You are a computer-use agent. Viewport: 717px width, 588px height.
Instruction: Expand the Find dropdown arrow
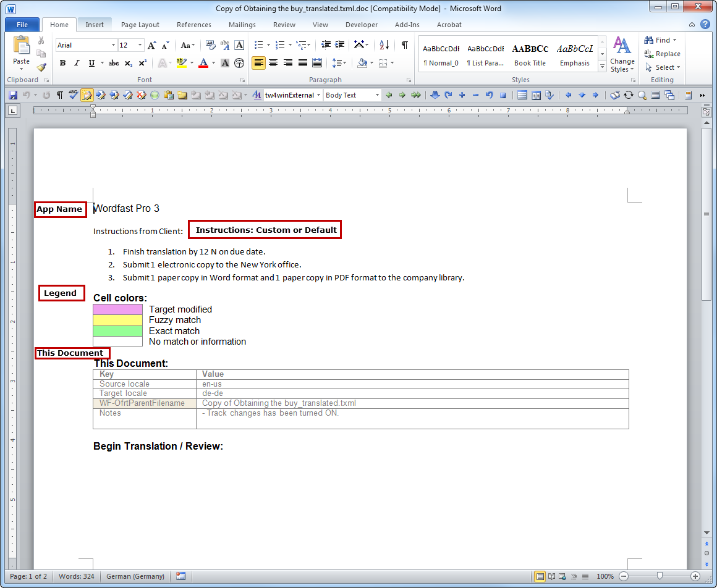[x=674, y=40]
